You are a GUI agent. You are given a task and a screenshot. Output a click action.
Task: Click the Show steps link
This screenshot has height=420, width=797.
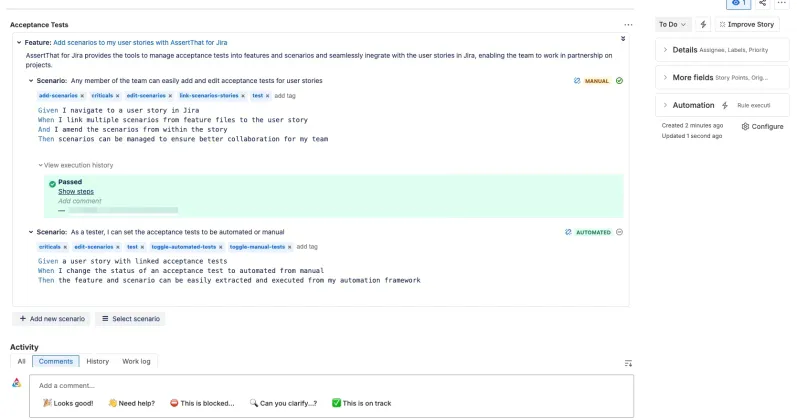pyautogui.click(x=76, y=192)
